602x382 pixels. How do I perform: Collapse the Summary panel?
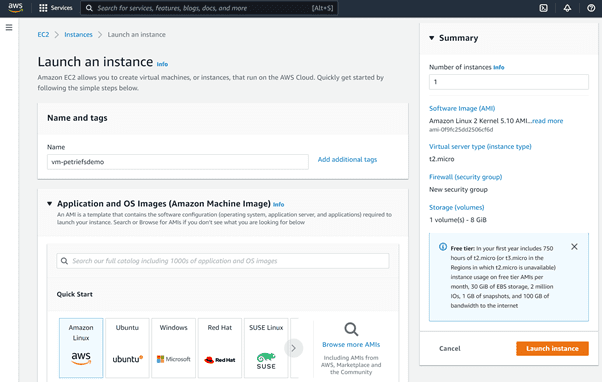[432, 38]
